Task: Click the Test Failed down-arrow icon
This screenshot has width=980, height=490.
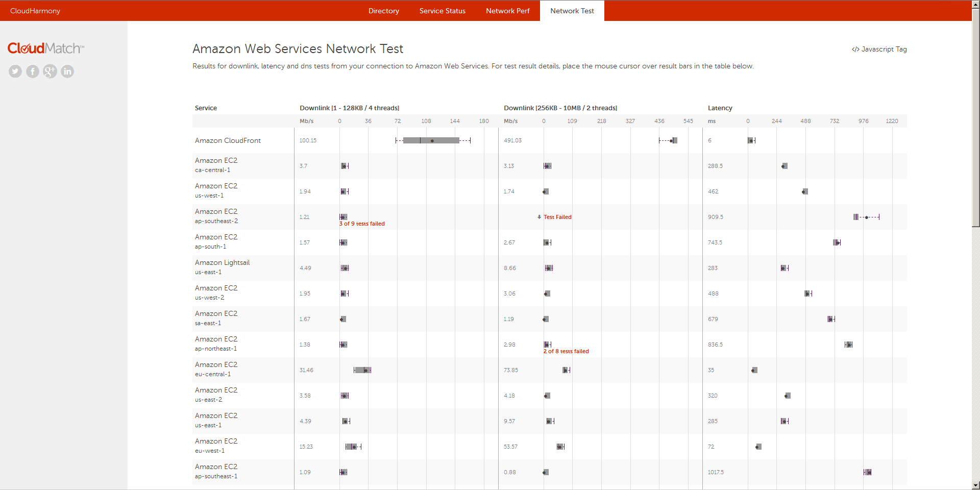Action: [539, 217]
